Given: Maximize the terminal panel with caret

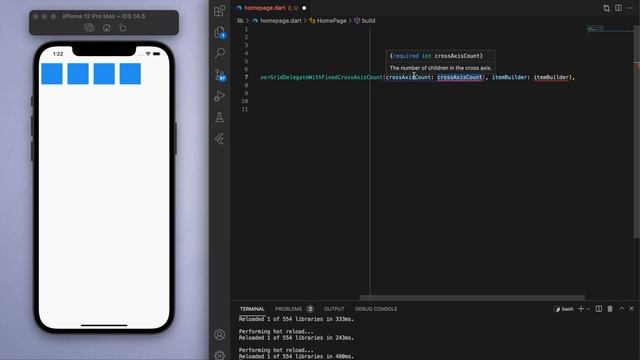Looking at the screenshot, I should (622, 309).
